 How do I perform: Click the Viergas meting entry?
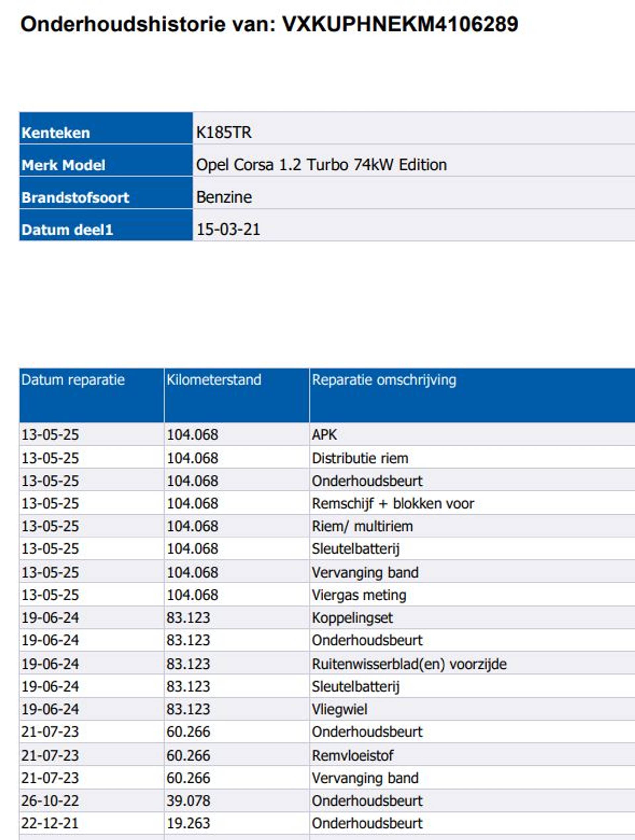tap(359, 595)
